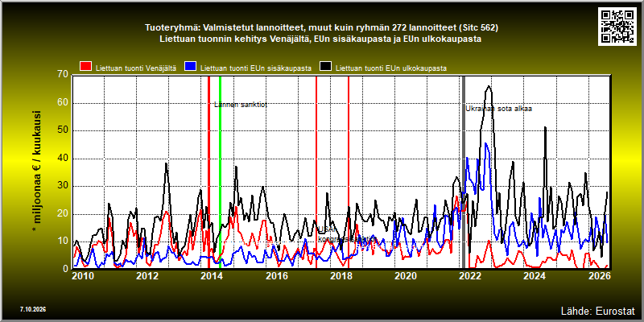Select legend label 'Liettuan tuonti EUn sisäkaupasta'
Viewport: 644px width, 322px height.
pyautogui.click(x=255, y=68)
